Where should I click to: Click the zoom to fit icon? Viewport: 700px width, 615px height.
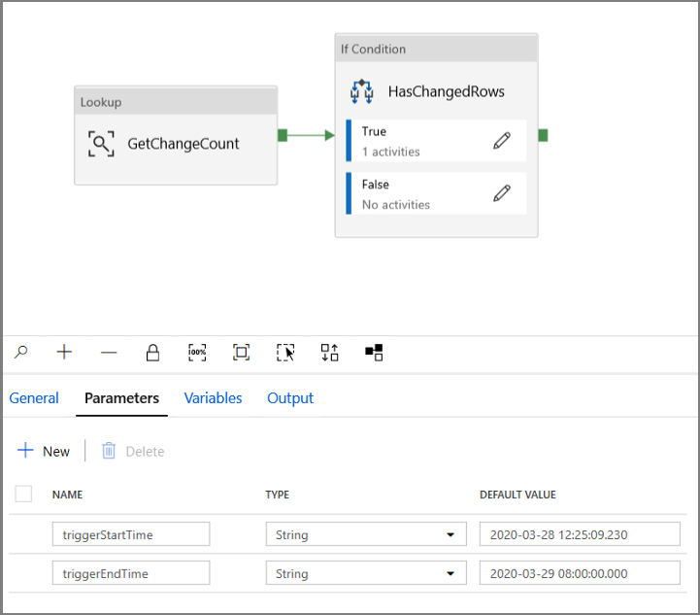(241, 353)
